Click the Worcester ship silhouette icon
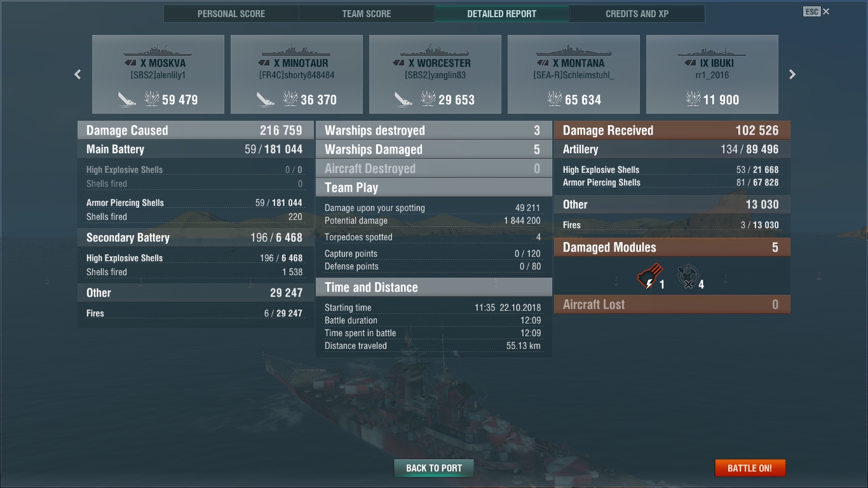 click(435, 50)
